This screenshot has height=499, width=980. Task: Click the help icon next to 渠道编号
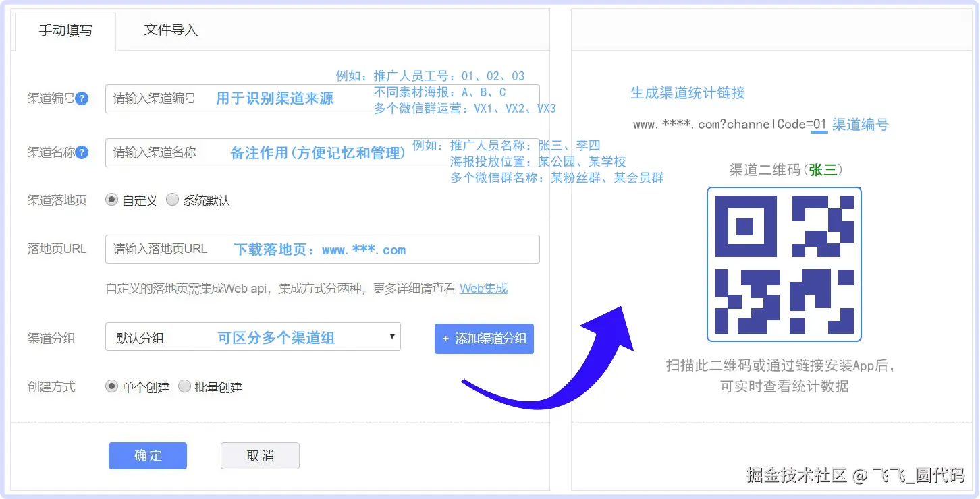coord(82,98)
